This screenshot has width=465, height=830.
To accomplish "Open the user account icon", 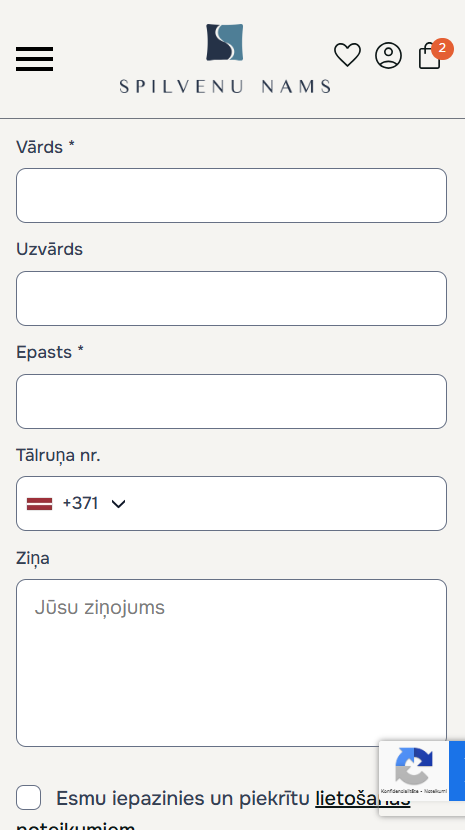I will 389,55.
